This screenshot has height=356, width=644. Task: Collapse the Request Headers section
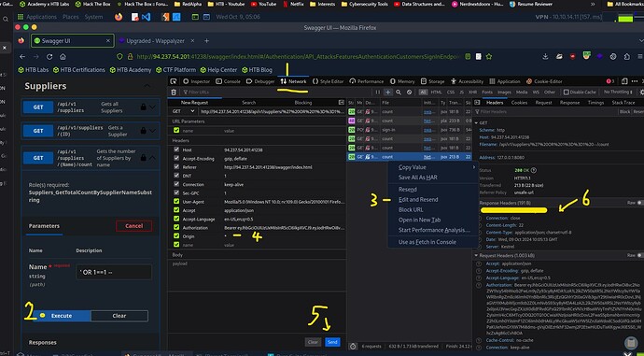coord(476,255)
